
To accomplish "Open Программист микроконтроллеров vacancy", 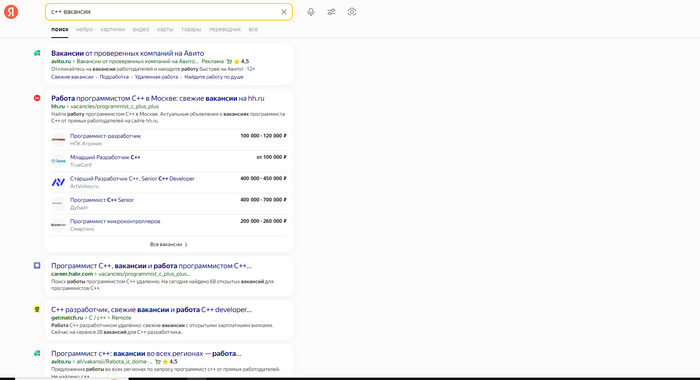I will 115,221.
